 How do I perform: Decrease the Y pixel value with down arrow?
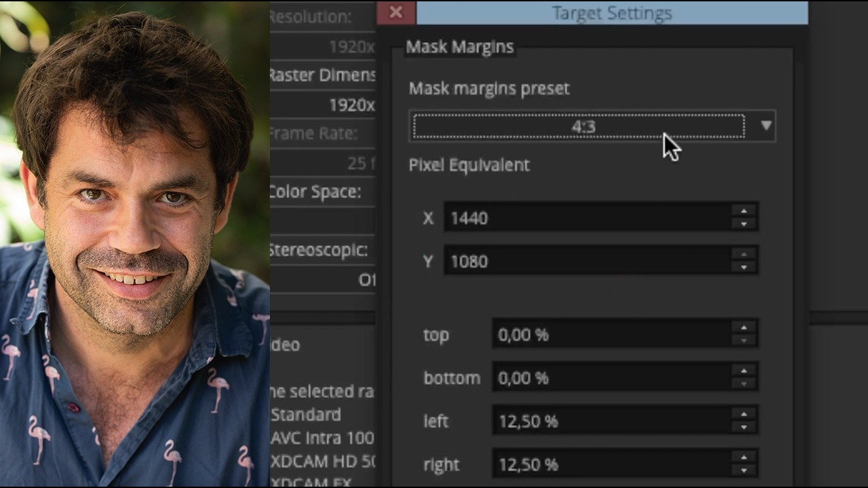tap(744, 268)
